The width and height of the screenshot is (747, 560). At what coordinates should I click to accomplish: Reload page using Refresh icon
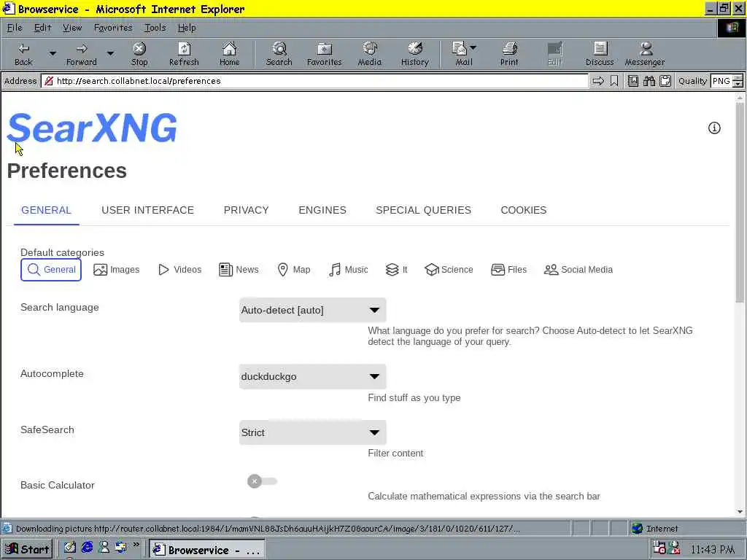pyautogui.click(x=184, y=54)
